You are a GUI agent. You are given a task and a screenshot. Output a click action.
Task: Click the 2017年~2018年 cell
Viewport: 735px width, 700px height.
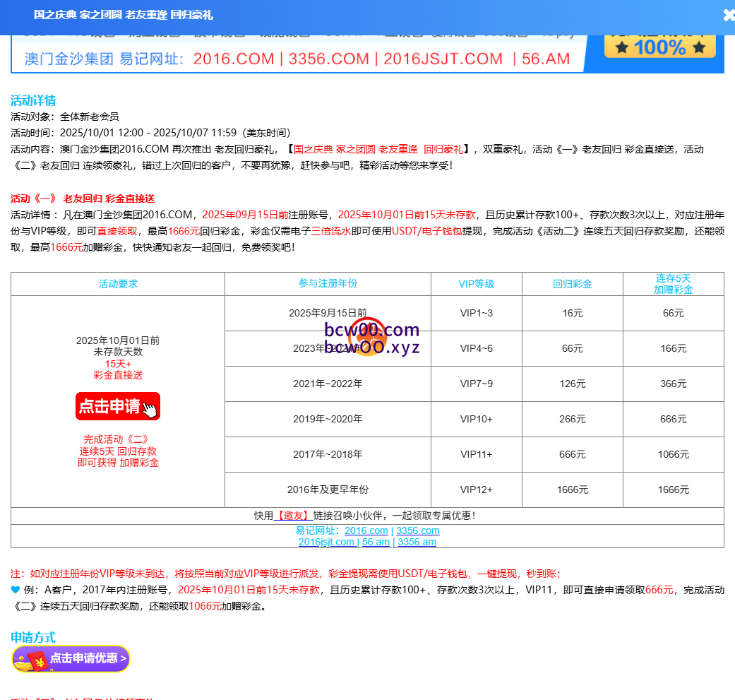coord(328,454)
